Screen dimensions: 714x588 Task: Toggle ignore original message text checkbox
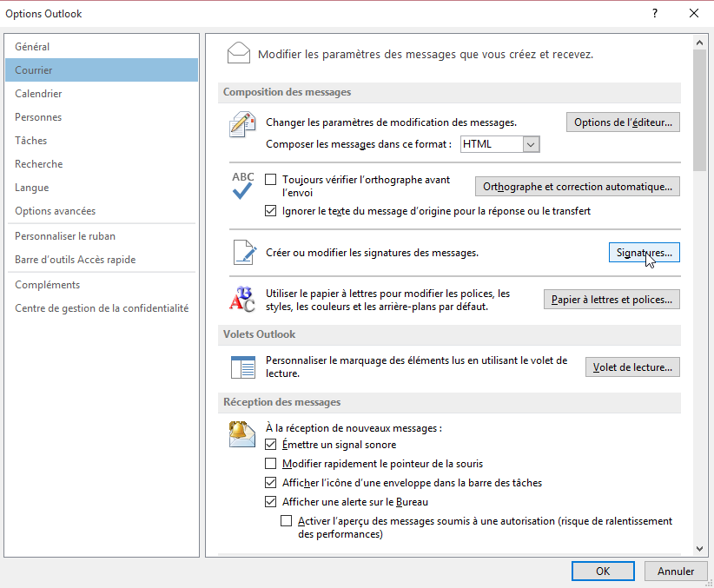[x=270, y=211]
